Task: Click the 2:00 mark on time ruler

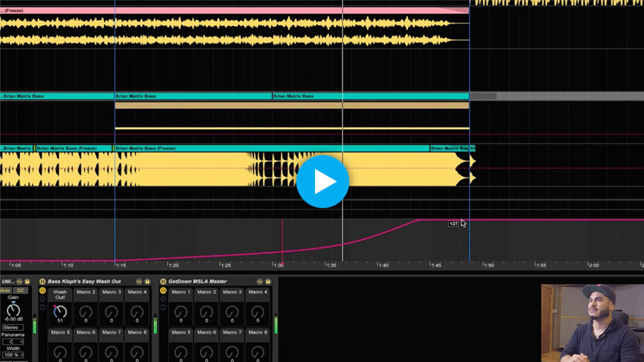Action: click(593, 265)
